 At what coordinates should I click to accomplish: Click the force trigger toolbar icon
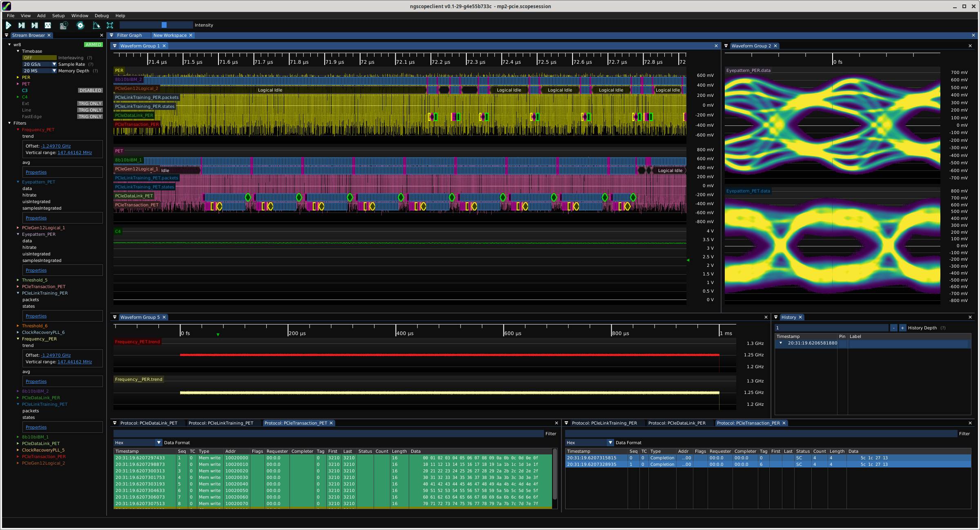click(x=35, y=25)
